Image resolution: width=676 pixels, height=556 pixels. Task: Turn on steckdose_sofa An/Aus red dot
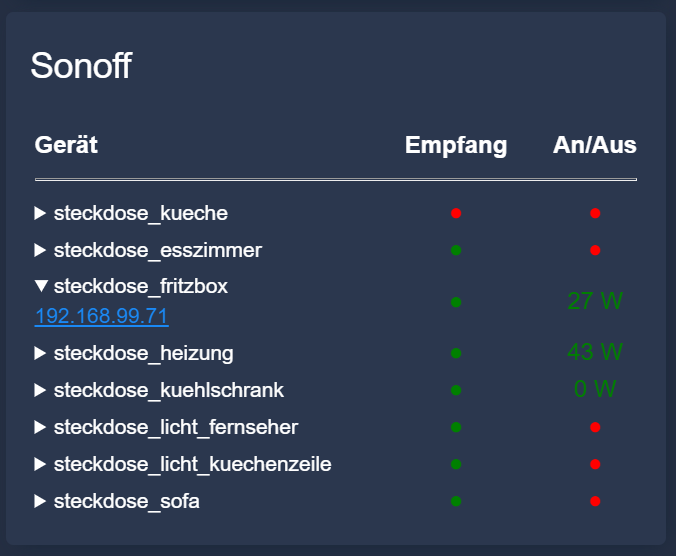[595, 501]
